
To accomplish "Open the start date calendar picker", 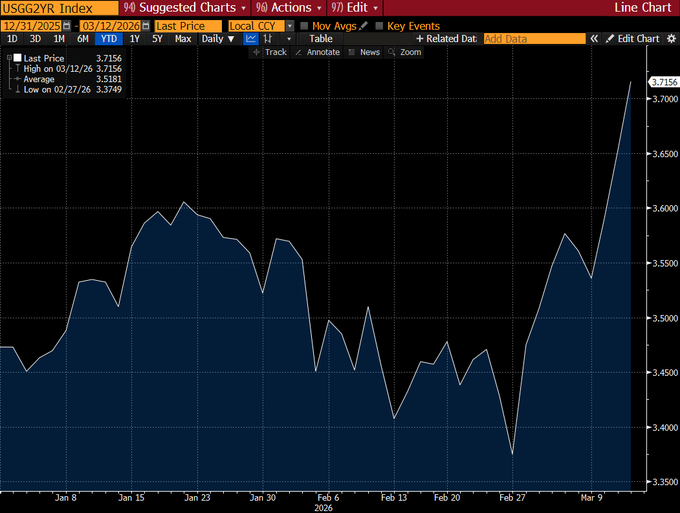I will coord(67,25).
